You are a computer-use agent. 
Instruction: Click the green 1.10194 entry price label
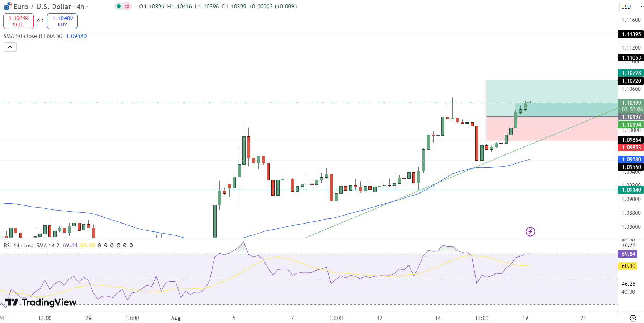pos(631,125)
